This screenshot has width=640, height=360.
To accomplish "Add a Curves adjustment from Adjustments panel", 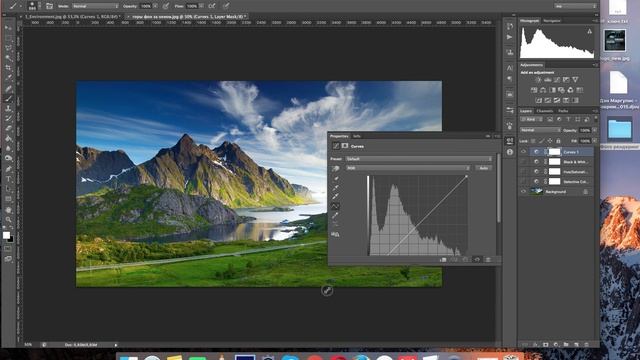I will point(557,80).
